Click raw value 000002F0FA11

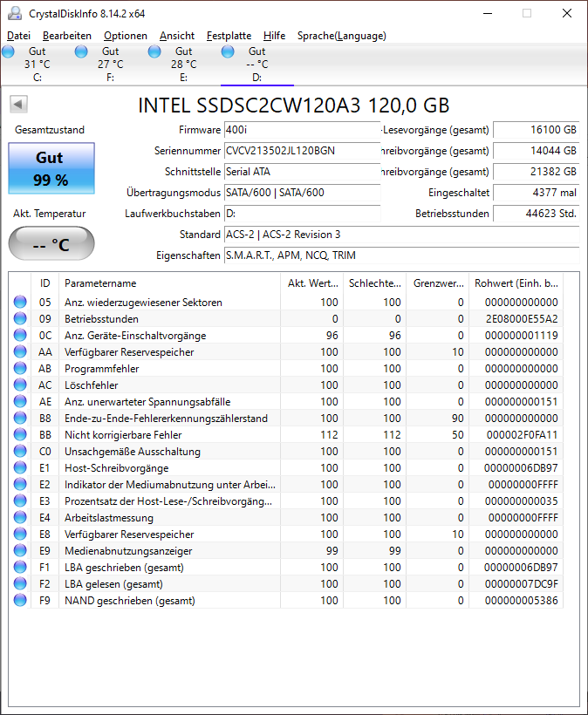tap(522, 434)
